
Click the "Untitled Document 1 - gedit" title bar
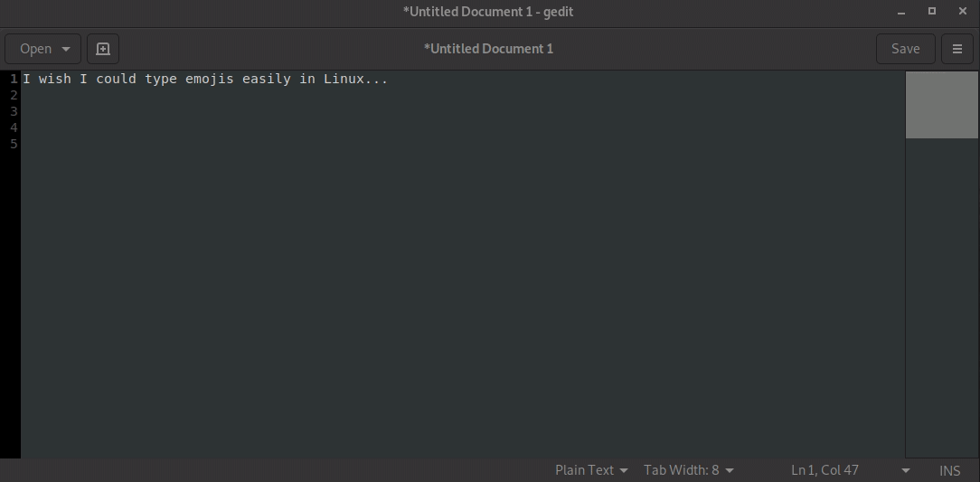tap(488, 12)
